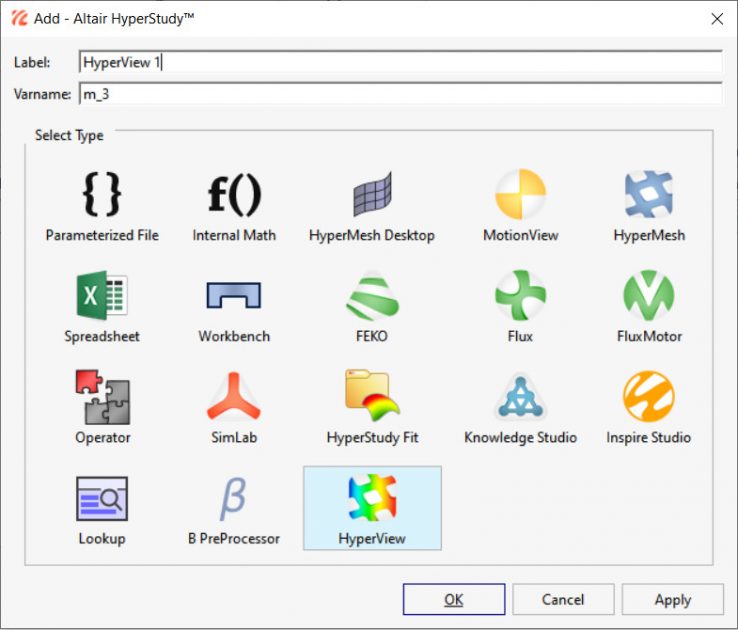The height and width of the screenshot is (630, 738).
Task: Click the Apply button
Action: (672, 600)
